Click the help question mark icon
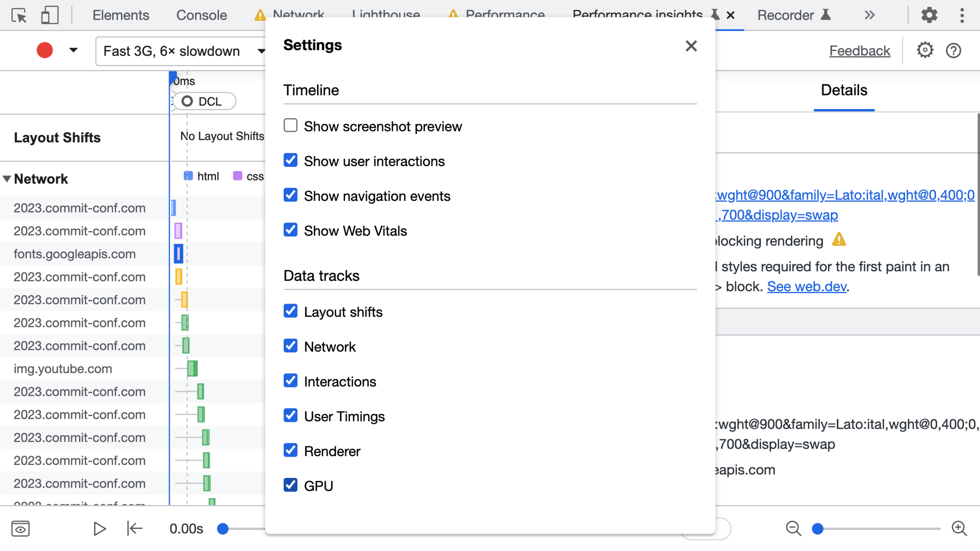The image size is (980, 551). pos(953,51)
